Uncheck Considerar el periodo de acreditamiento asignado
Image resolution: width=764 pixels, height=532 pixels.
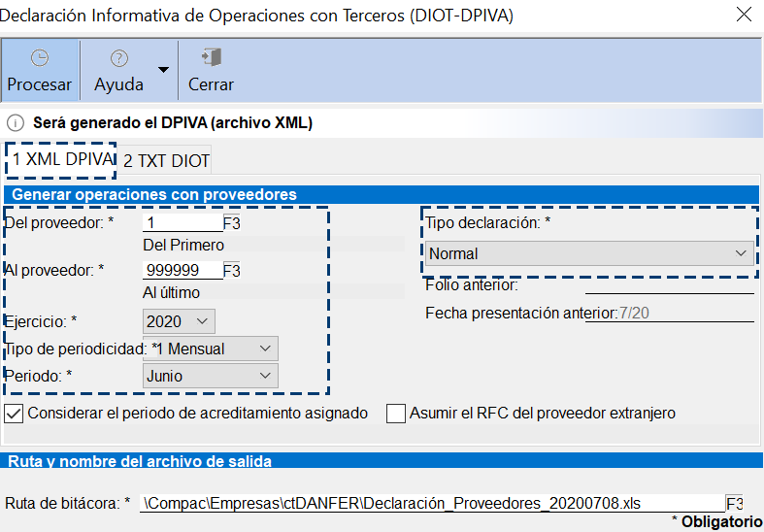15,413
